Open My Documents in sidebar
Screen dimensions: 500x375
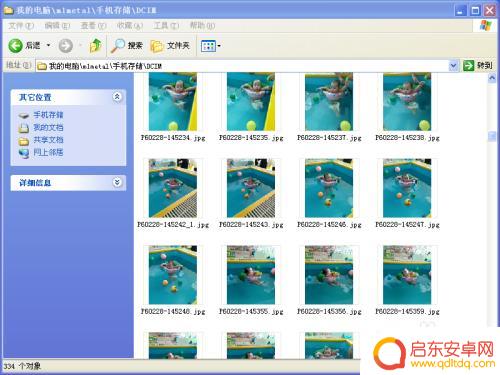(x=48, y=127)
